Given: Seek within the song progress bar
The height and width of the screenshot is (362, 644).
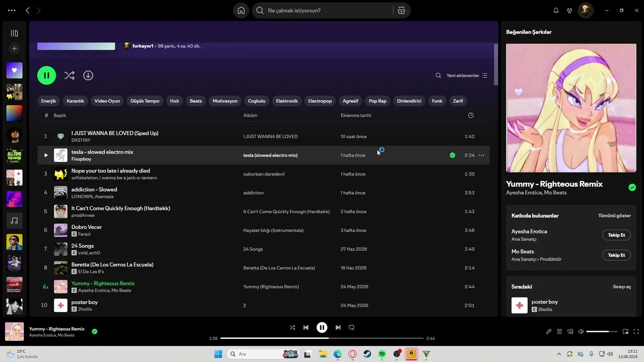Looking at the screenshot, I should pos(322,338).
